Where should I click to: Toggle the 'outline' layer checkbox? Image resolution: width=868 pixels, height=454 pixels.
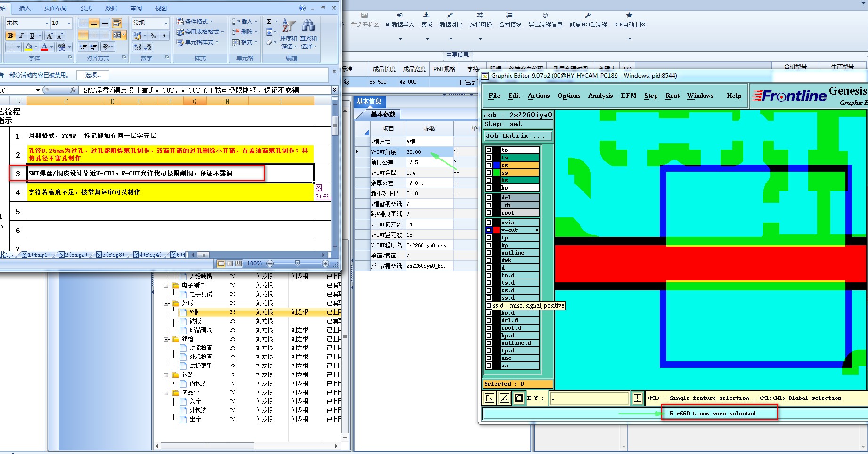(x=489, y=253)
